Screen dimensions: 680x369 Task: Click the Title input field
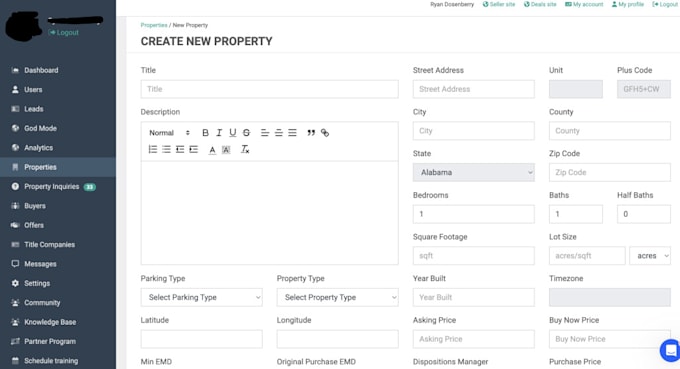269,89
